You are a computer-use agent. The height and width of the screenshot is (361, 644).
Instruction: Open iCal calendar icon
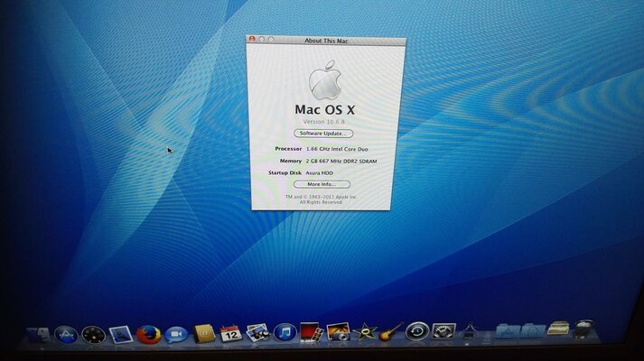pos(230,333)
